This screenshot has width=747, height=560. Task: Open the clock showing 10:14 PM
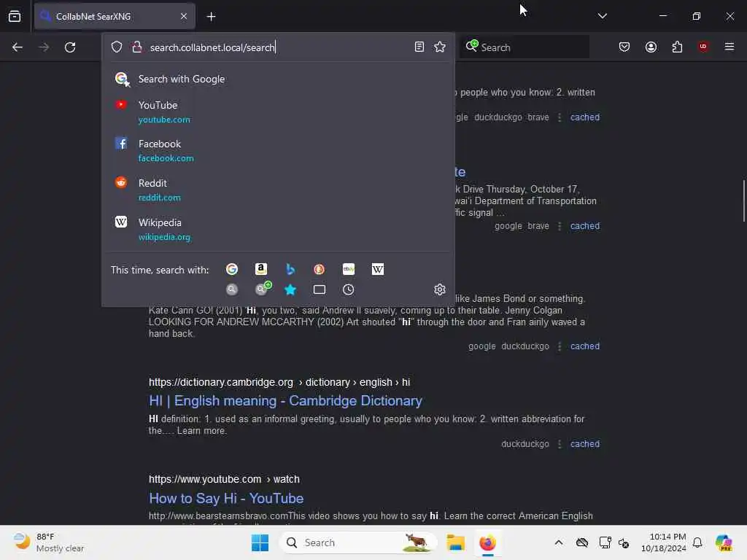click(663, 542)
